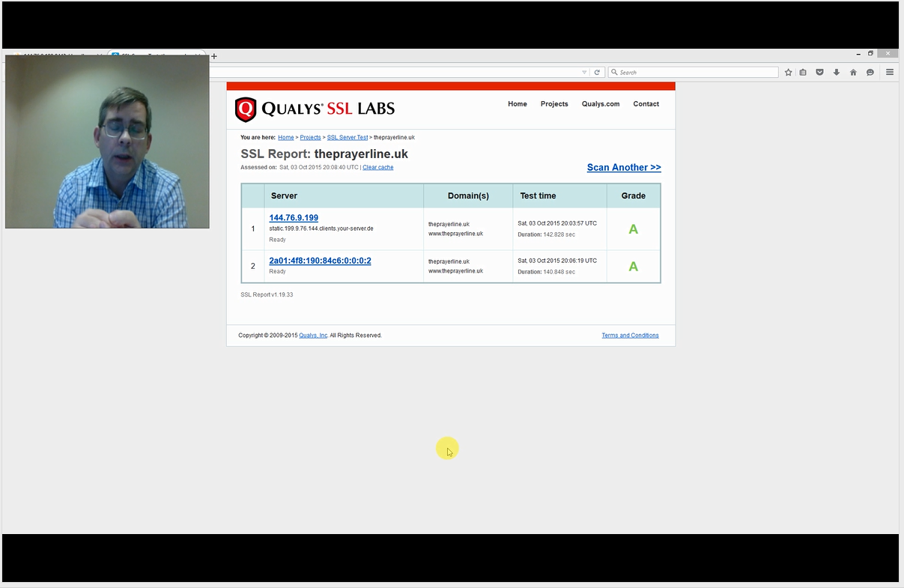Save page to Pocket icon
The height and width of the screenshot is (588, 904).
(819, 73)
